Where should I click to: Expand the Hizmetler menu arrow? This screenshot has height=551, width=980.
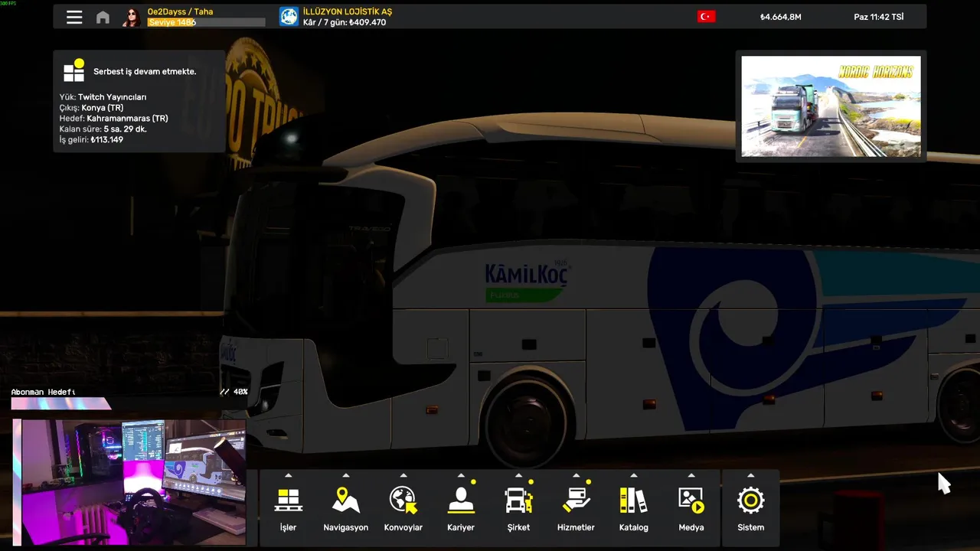tap(576, 475)
